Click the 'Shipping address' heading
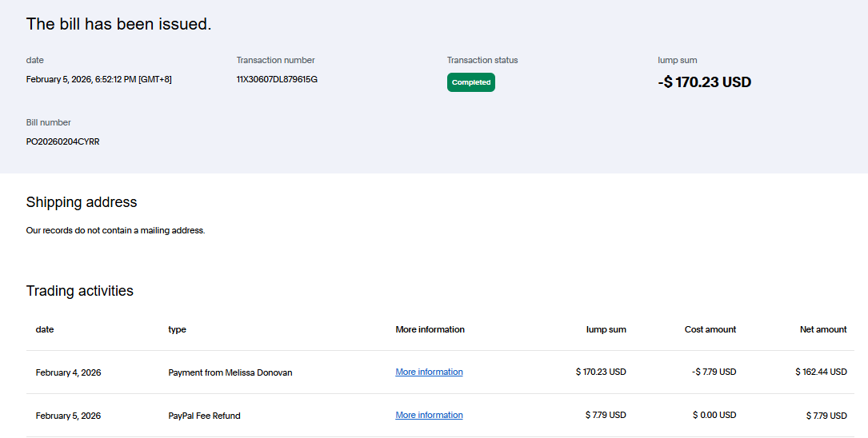This screenshot has width=868, height=438. tap(82, 202)
